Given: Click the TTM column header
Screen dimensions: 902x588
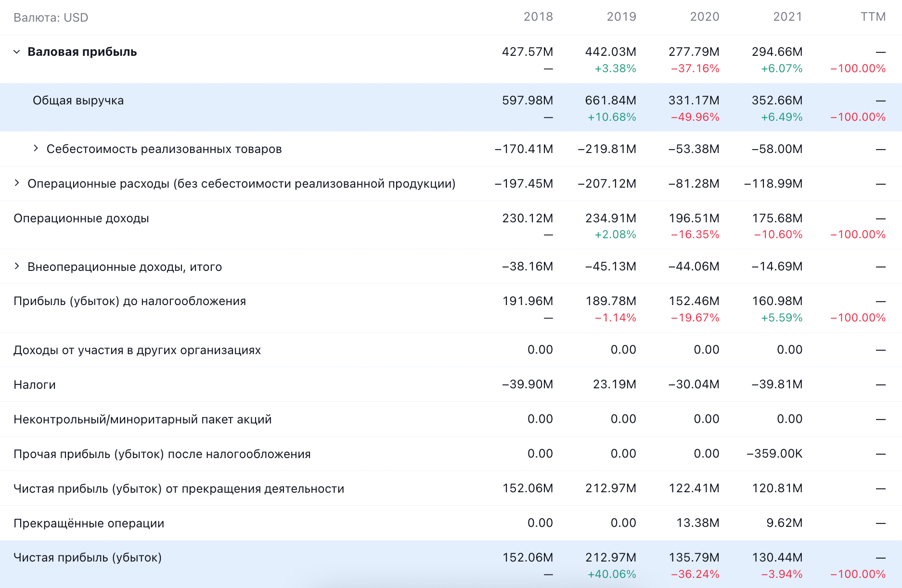Looking at the screenshot, I should coord(873,17).
